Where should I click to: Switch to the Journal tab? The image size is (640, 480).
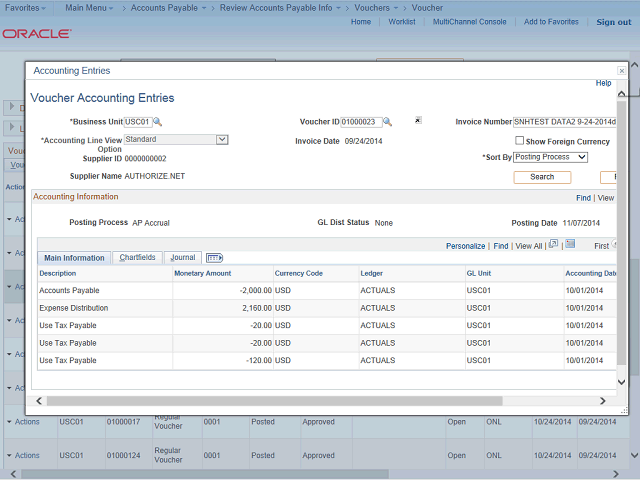coord(183,258)
